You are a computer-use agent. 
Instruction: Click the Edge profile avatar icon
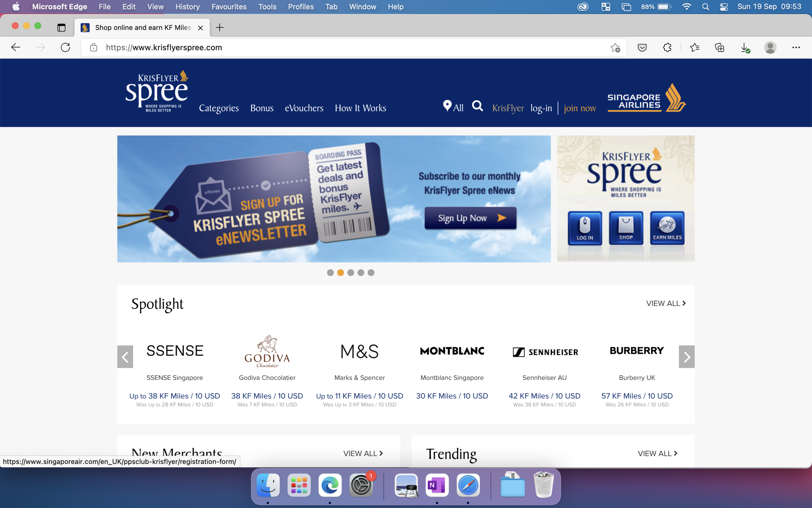pyautogui.click(x=770, y=47)
